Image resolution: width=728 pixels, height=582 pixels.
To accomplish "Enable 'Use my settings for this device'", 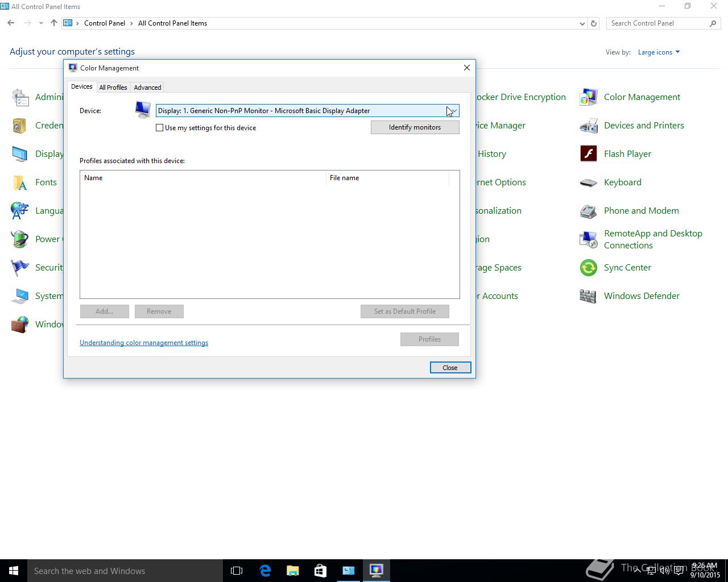I will [x=160, y=128].
